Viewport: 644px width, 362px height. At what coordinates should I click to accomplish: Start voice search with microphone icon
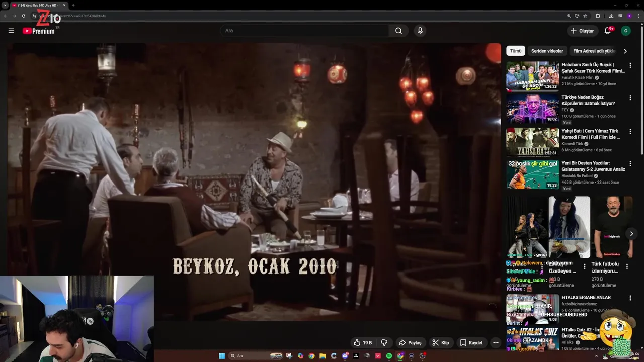[x=420, y=31]
